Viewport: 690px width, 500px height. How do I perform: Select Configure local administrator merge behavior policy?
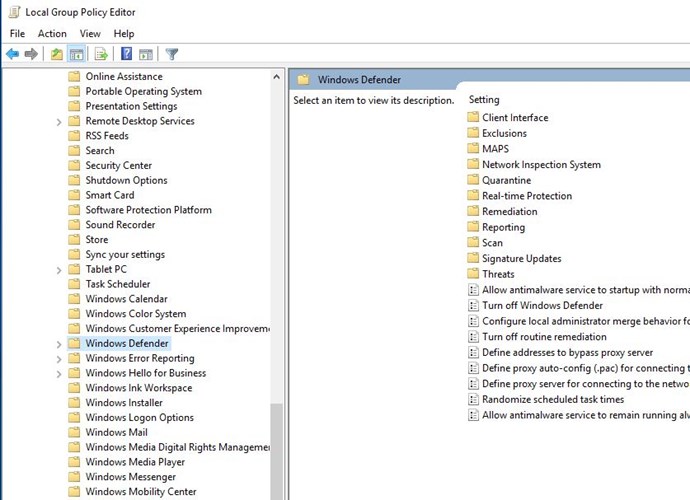pos(586,321)
